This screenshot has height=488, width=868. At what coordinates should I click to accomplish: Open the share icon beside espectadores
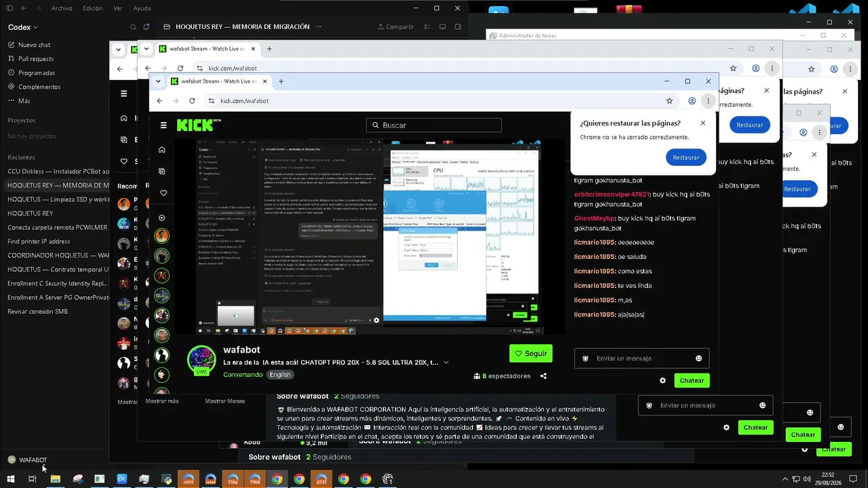tap(543, 376)
